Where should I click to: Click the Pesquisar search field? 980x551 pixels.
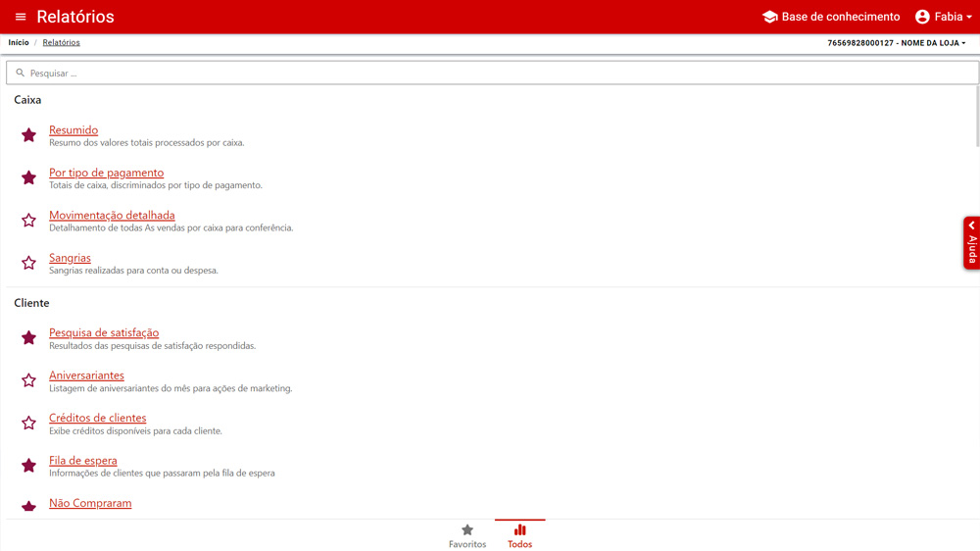pyautogui.click(x=490, y=74)
